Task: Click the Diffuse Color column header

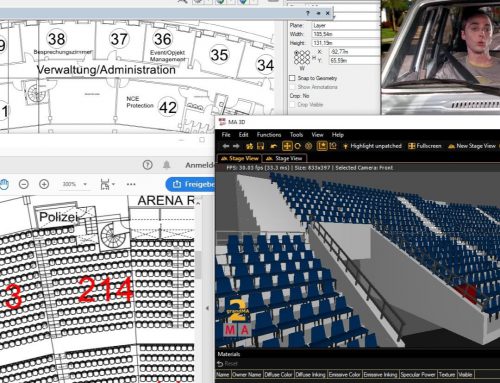Action: [x=278, y=375]
